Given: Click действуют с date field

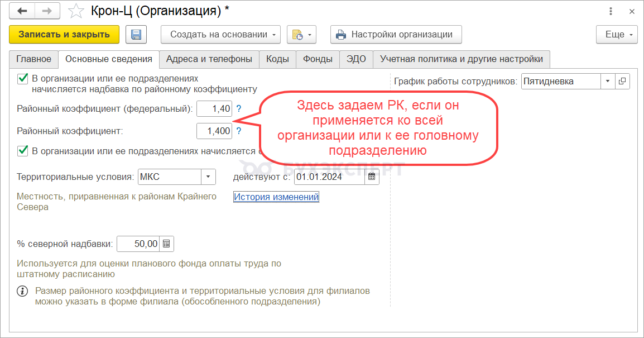Looking at the screenshot, I should (x=329, y=177).
